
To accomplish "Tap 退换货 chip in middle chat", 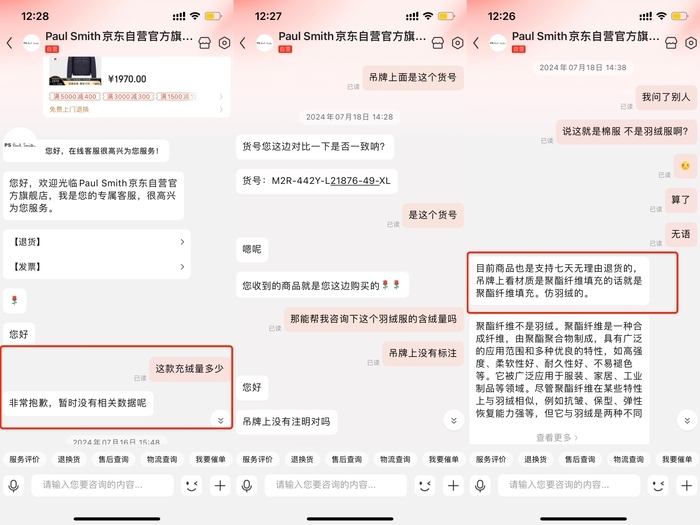I will (x=302, y=459).
